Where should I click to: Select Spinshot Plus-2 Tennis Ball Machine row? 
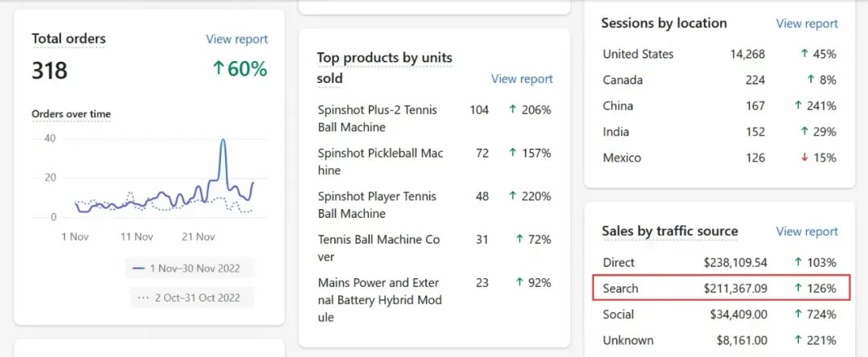click(x=377, y=118)
